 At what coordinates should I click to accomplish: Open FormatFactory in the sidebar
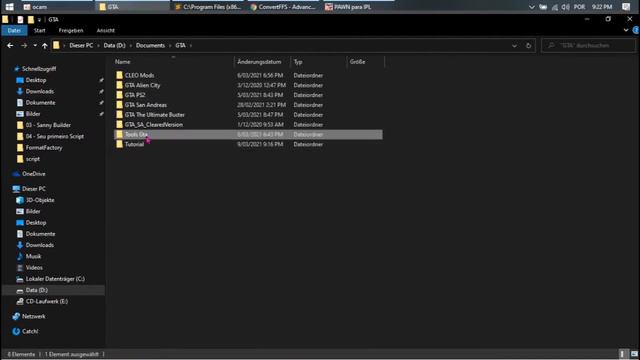coord(44,147)
